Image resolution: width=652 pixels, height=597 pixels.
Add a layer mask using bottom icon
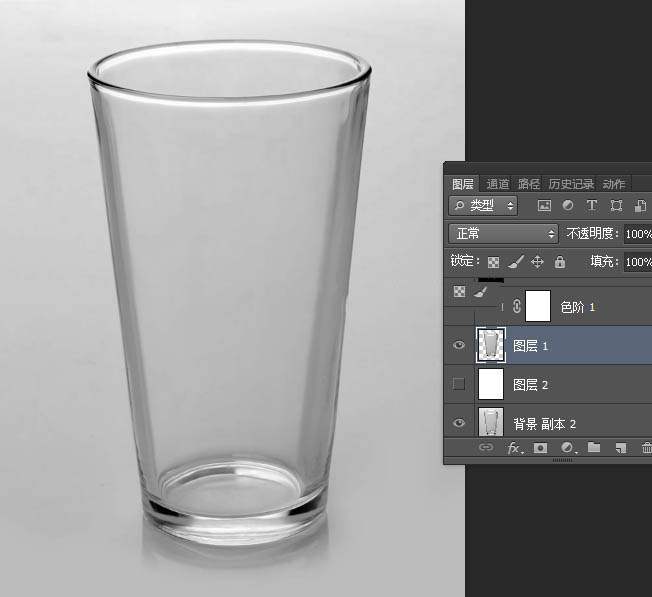(541, 448)
